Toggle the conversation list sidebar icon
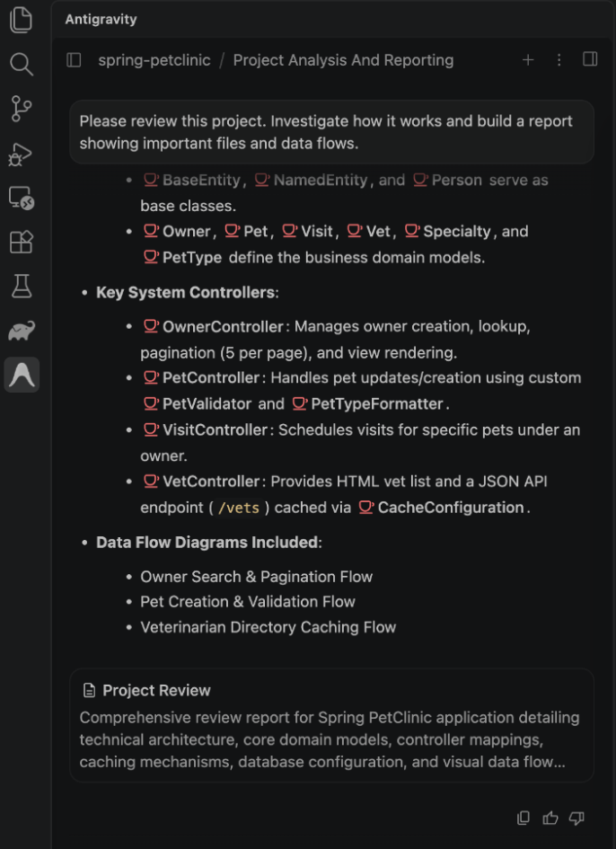 (x=74, y=59)
